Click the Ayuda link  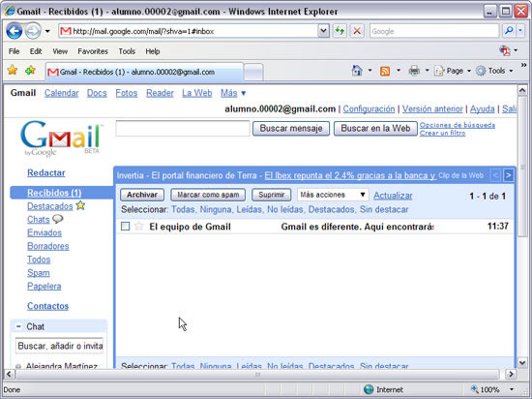coord(482,109)
